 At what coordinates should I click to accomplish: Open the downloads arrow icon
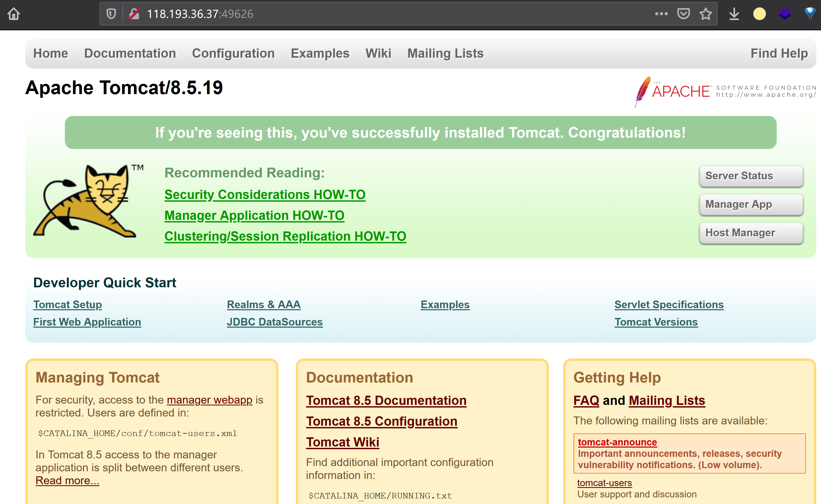point(734,14)
